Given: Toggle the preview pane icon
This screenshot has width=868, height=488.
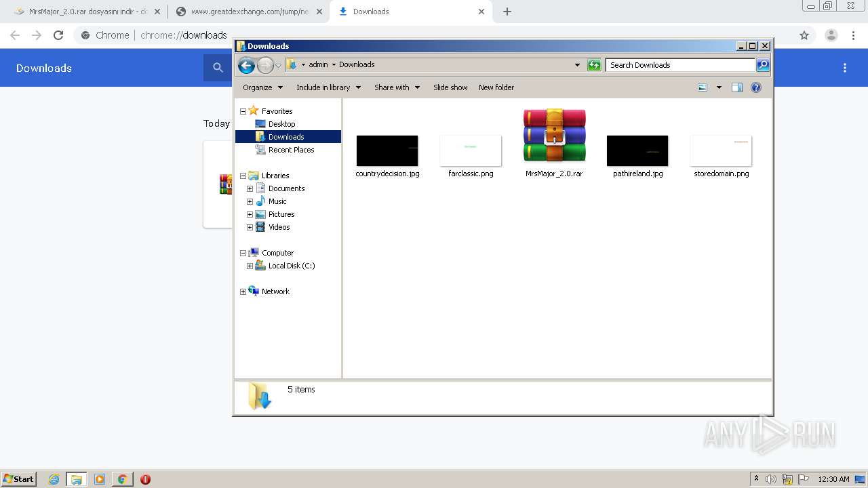Looking at the screenshot, I should [x=737, y=87].
